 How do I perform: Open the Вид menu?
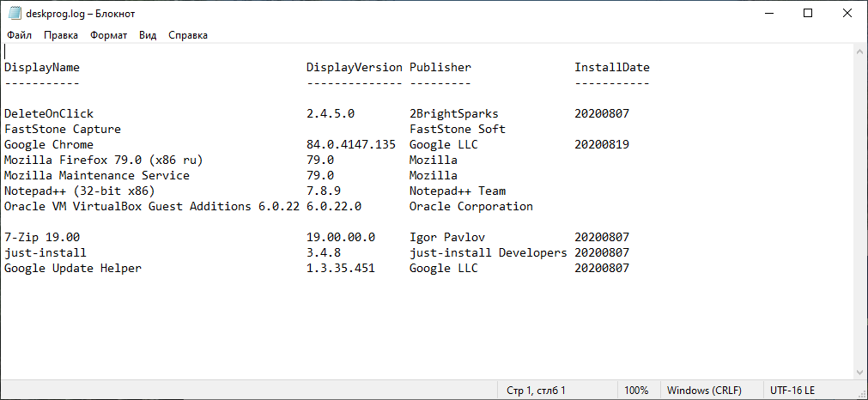[148, 35]
